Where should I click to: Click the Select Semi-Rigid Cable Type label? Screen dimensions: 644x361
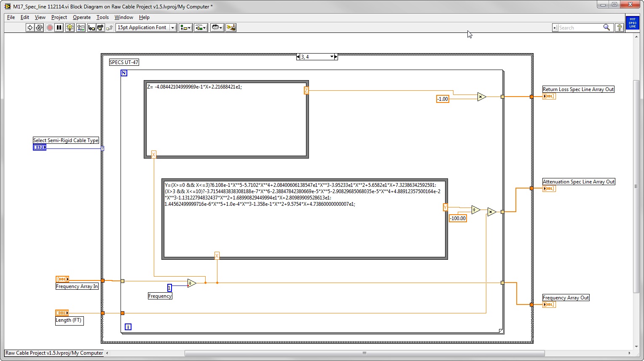66,140
